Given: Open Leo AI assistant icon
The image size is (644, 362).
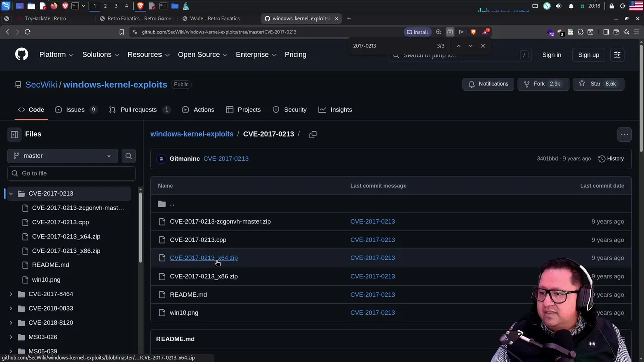Looking at the screenshot, I should pos(626,32).
